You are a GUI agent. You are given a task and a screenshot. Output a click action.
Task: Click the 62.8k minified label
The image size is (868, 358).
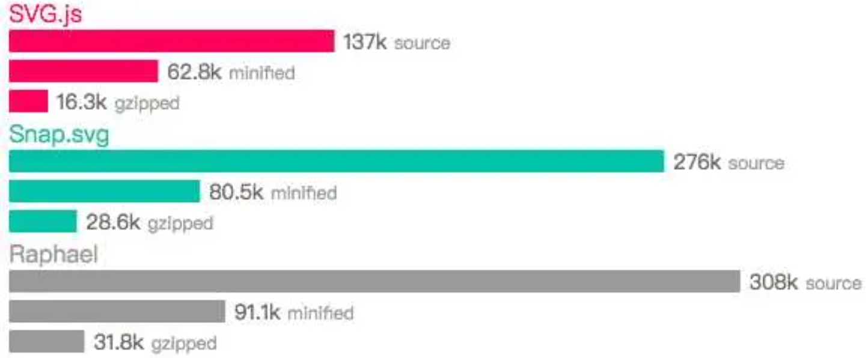tap(231, 72)
